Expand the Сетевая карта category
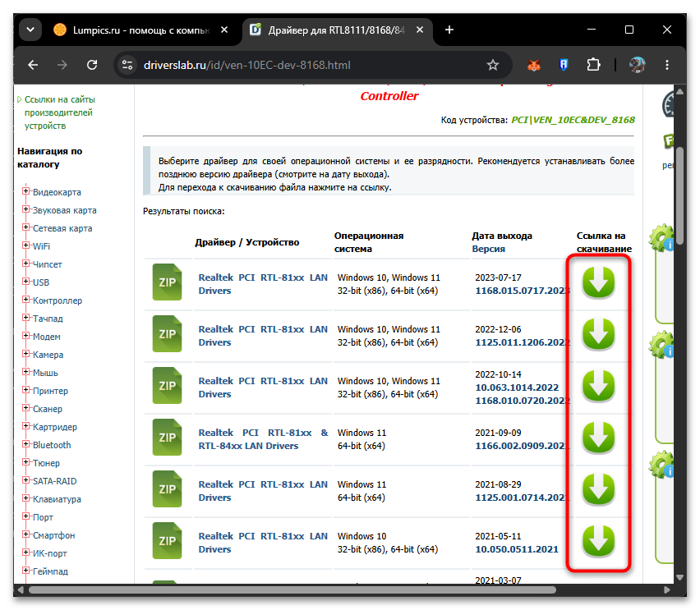The width and height of the screenshot is (700, 610). click(26, 227)
